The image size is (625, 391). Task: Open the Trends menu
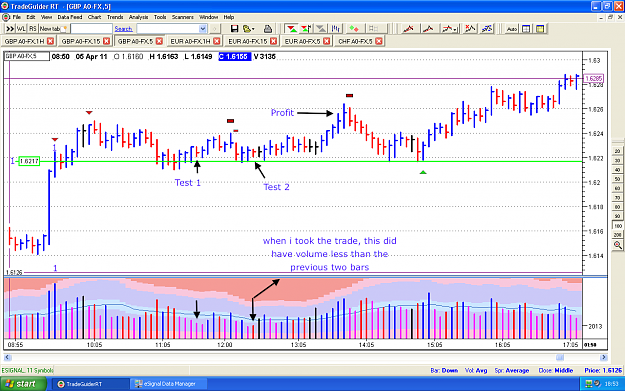(115, 17)
